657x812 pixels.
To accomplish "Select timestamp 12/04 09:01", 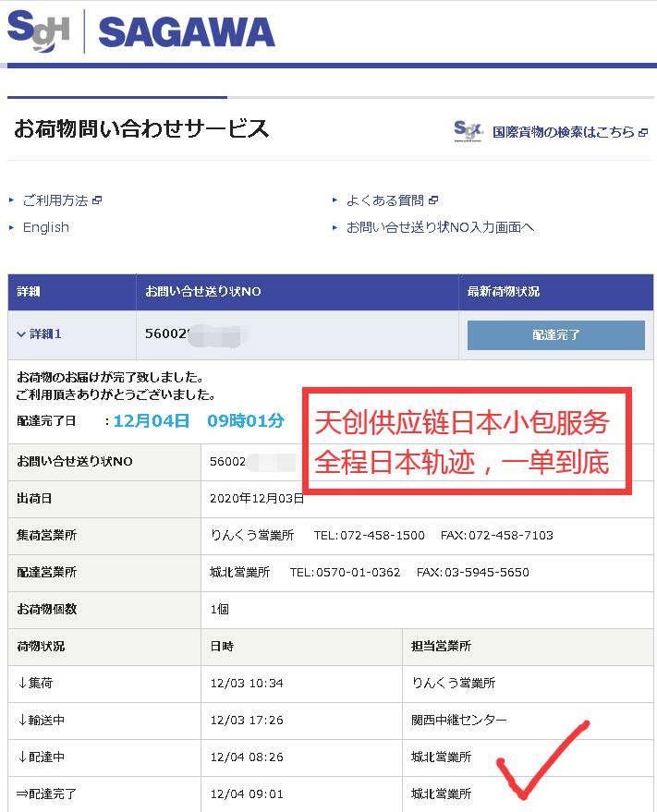I will tap(247, 794).
